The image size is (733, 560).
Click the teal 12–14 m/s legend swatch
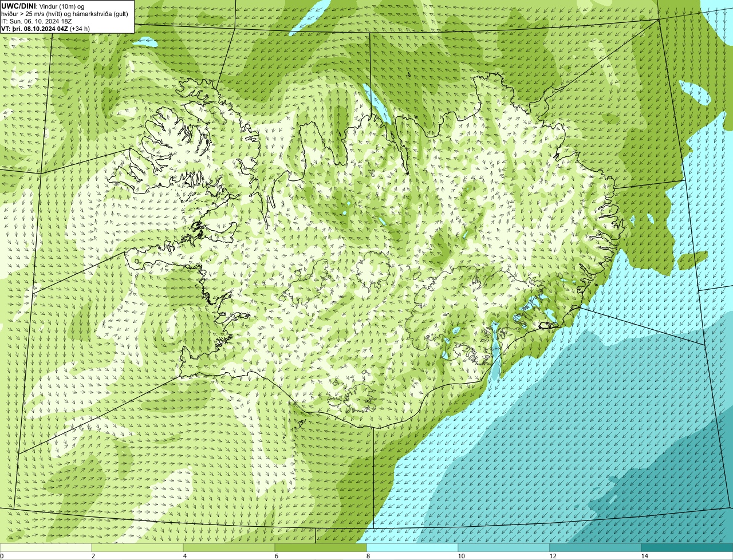596,547
